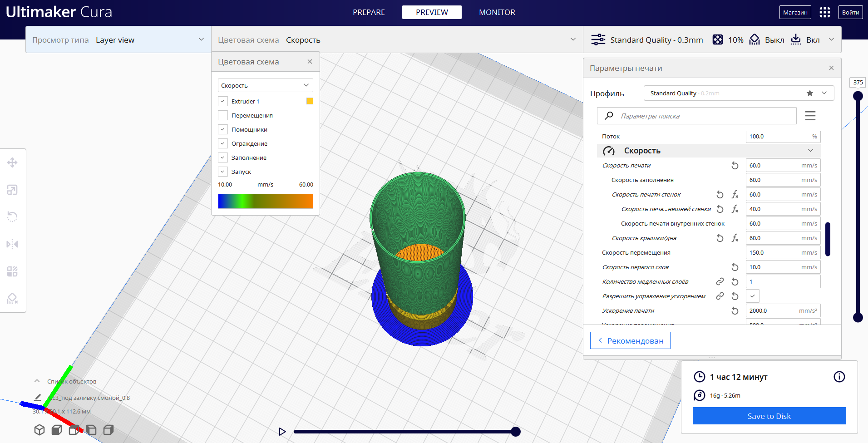Screen dimensions: 868x443
Task: Open the applications grid icon
Action: click(824, 12)
